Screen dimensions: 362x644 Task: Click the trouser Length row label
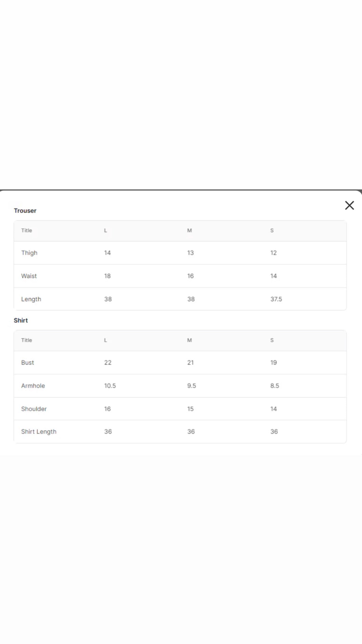pos(31,299)
